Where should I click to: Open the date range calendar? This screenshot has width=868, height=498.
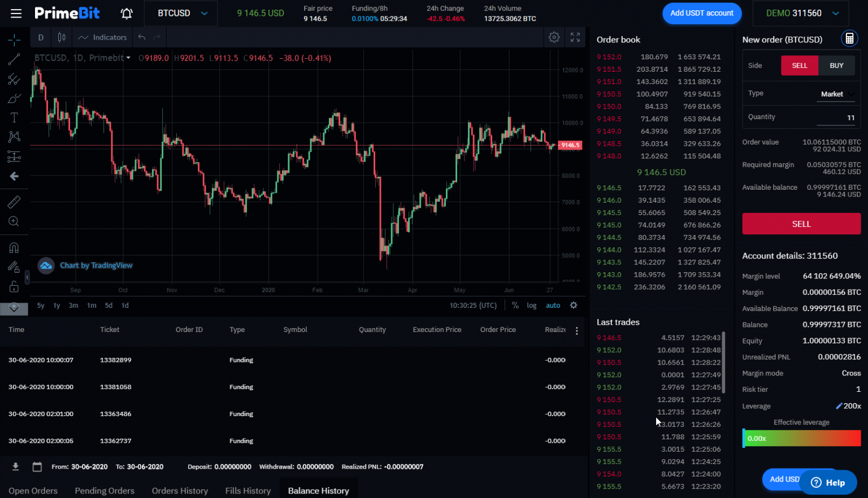pyautogui.click(x=37, y=466)
